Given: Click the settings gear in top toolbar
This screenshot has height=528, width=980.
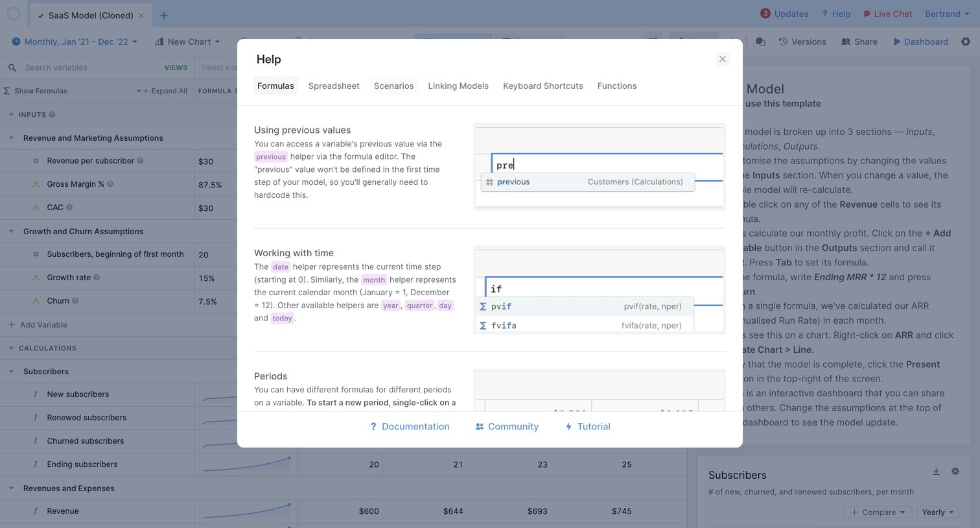Looking at the screenshot, I should [x=966, y=42].
